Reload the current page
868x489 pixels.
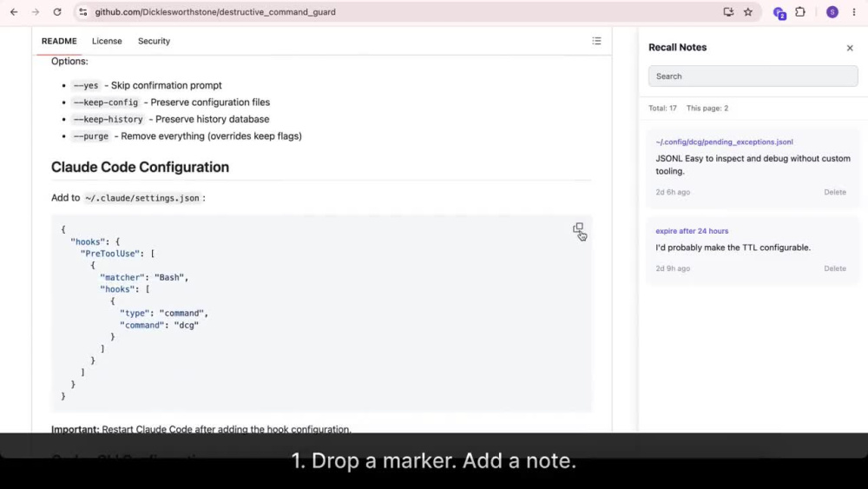click(57, 11)
